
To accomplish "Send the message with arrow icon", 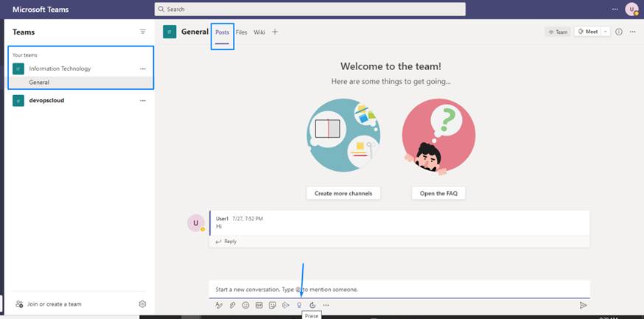I will (x=583, y=305).
